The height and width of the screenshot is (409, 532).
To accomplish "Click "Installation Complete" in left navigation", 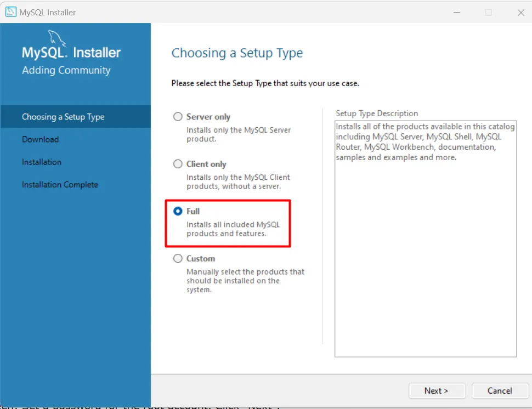I will coord(60,185).
